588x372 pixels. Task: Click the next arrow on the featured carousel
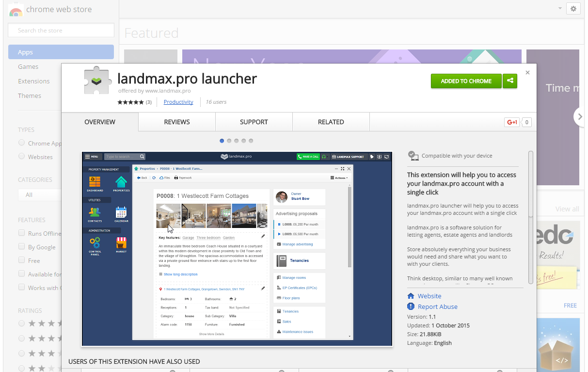[x=580, y=116]
